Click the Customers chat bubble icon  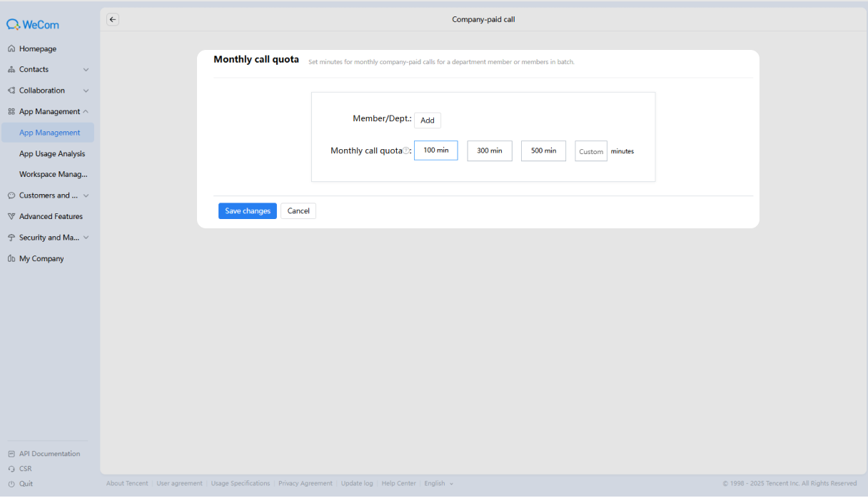click(11, 195)
